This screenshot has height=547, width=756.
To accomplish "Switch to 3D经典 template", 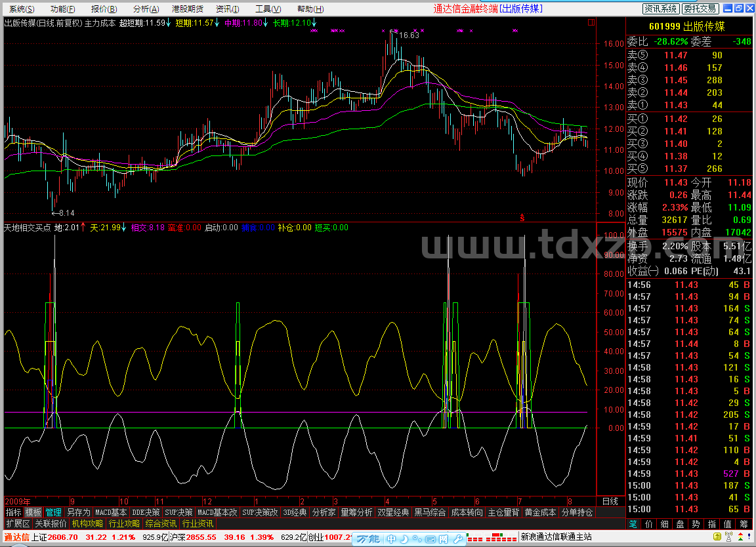I will [x=295, y=512].
